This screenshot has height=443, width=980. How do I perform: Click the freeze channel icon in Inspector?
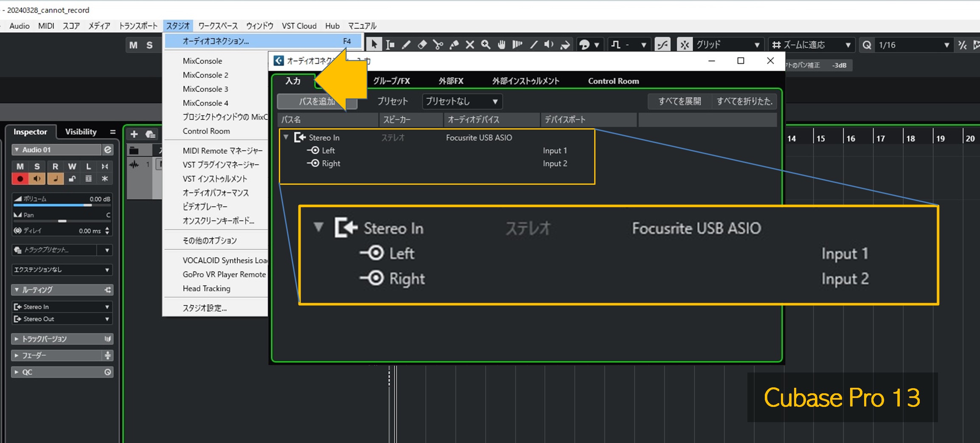tap(105, 166)
